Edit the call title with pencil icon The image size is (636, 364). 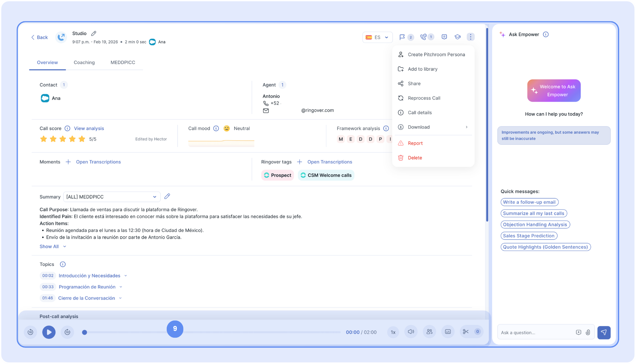94,33
